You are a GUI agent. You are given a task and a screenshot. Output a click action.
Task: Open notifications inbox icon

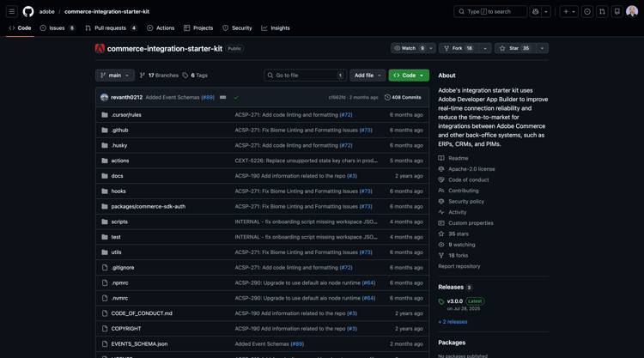[x=617, y=11]
